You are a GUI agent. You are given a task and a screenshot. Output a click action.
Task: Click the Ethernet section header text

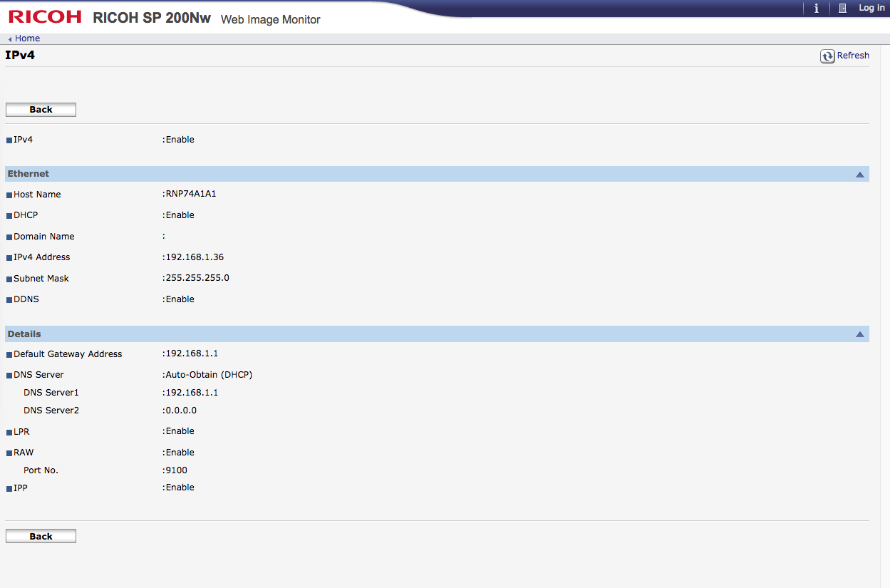coord(29,174)
